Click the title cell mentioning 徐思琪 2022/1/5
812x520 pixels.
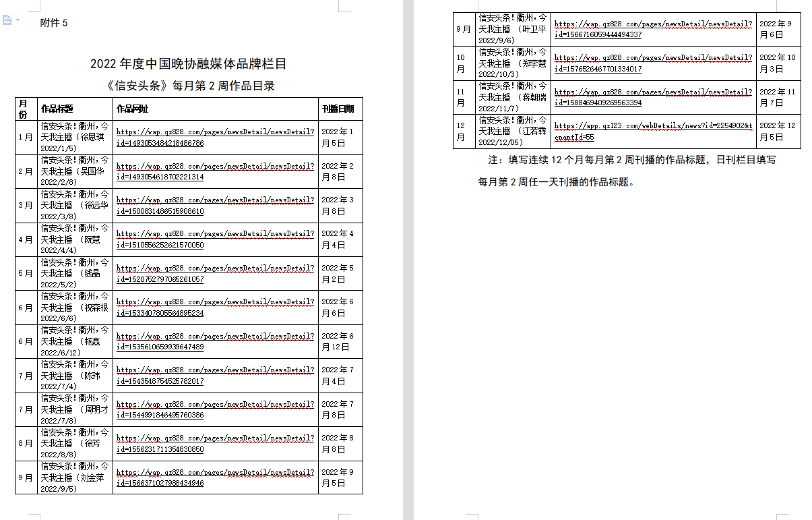pyautogui.click(x=75, y=138)
